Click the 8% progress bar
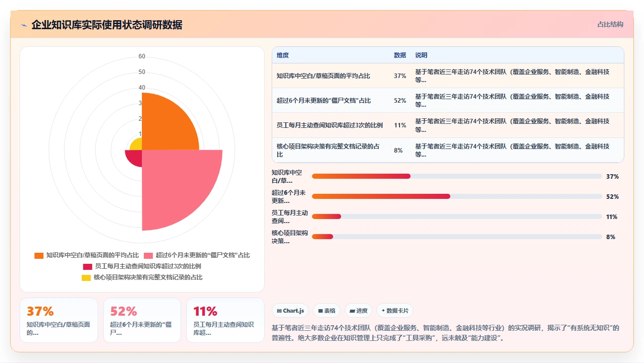The height and width of the screenshot is (363, 644). pyautogui.click(x=457, y=237)
